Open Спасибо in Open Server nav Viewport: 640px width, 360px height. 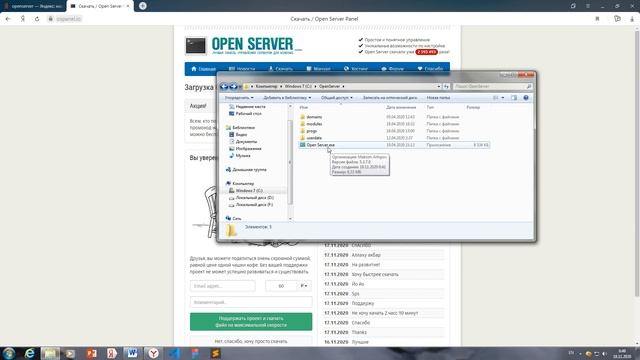(430, 69)
